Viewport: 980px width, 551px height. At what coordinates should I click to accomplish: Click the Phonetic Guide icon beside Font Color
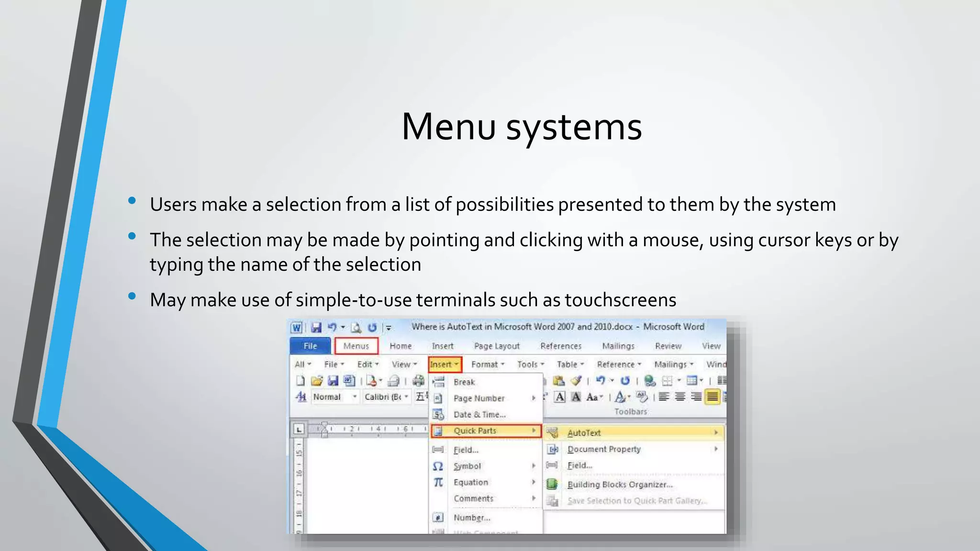(642, 397)
